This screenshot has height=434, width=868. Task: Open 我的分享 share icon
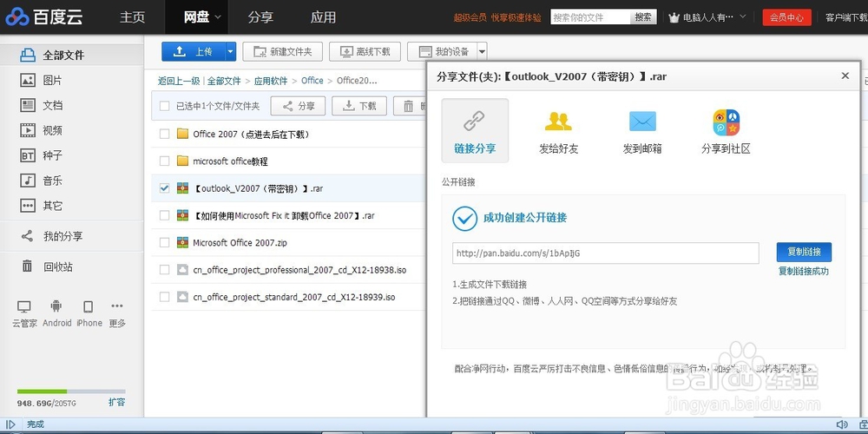tap(27, 236)
